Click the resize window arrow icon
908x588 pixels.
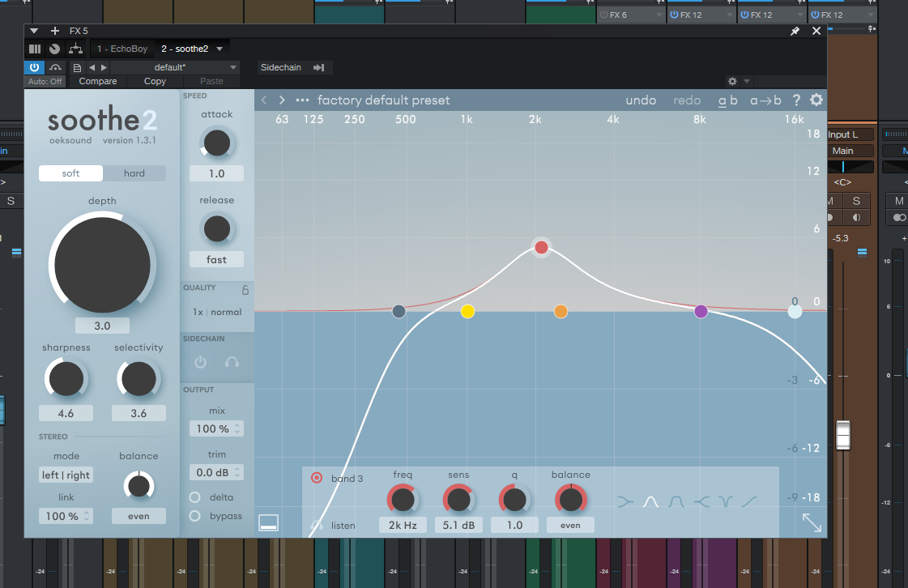[x=812, y=522]
